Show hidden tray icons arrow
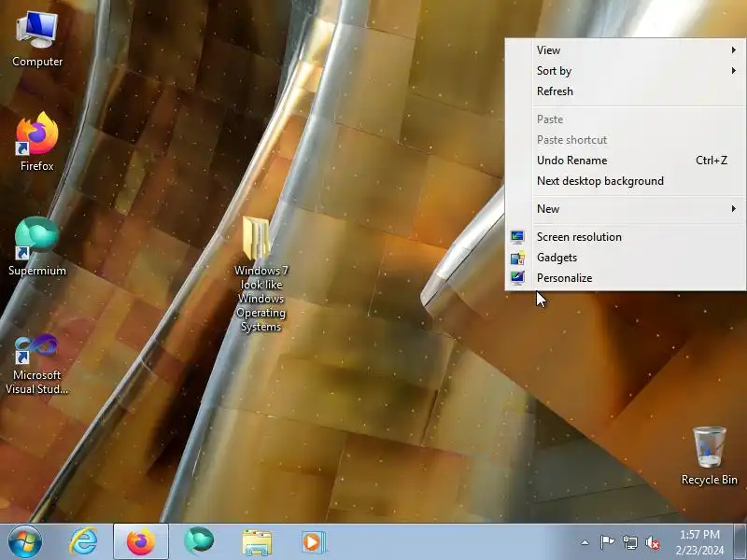747x560 pixels. [585, 542]
